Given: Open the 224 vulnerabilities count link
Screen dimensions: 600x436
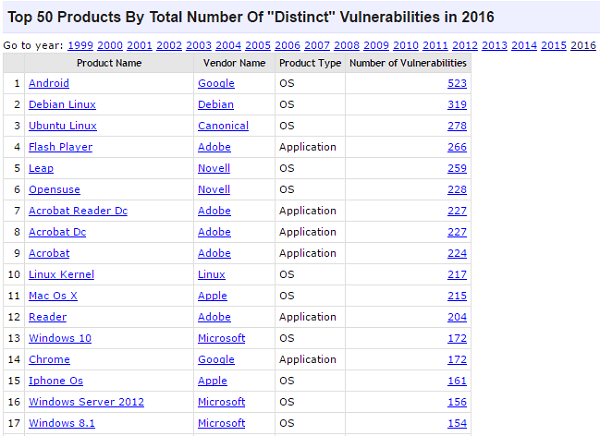Looking at the screenshot, I should [457, 253].
